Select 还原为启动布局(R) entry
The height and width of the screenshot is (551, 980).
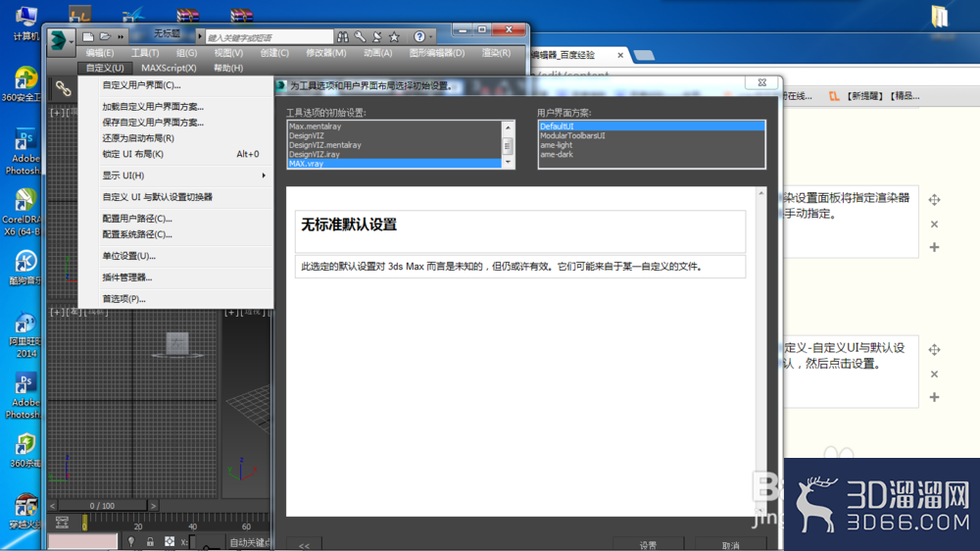pos(176,137)
